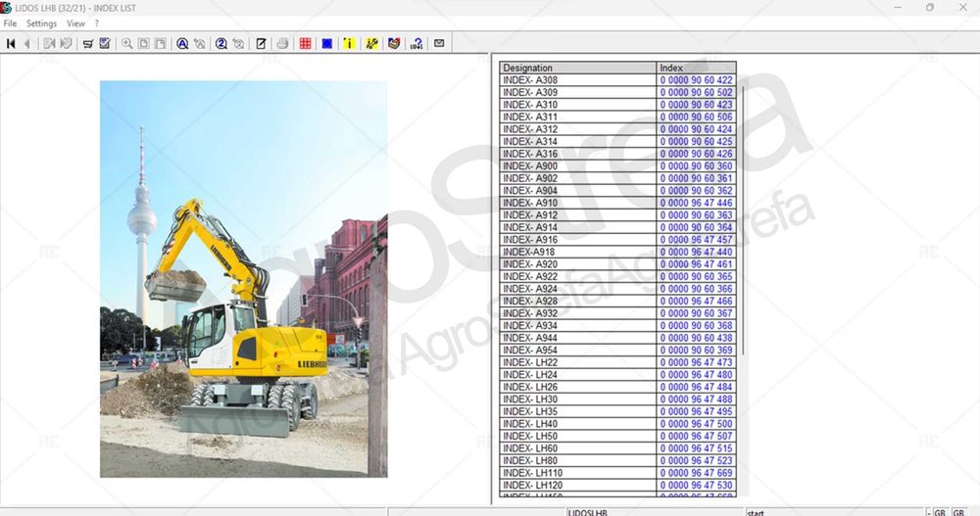This screenshot has width=980, height=516.
Task: Select the INDEX- LH50 designation
Action: point(530,437)
